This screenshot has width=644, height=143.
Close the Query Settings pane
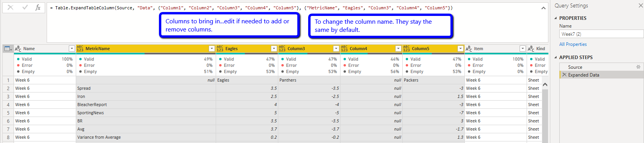click(x=641, y=5)
